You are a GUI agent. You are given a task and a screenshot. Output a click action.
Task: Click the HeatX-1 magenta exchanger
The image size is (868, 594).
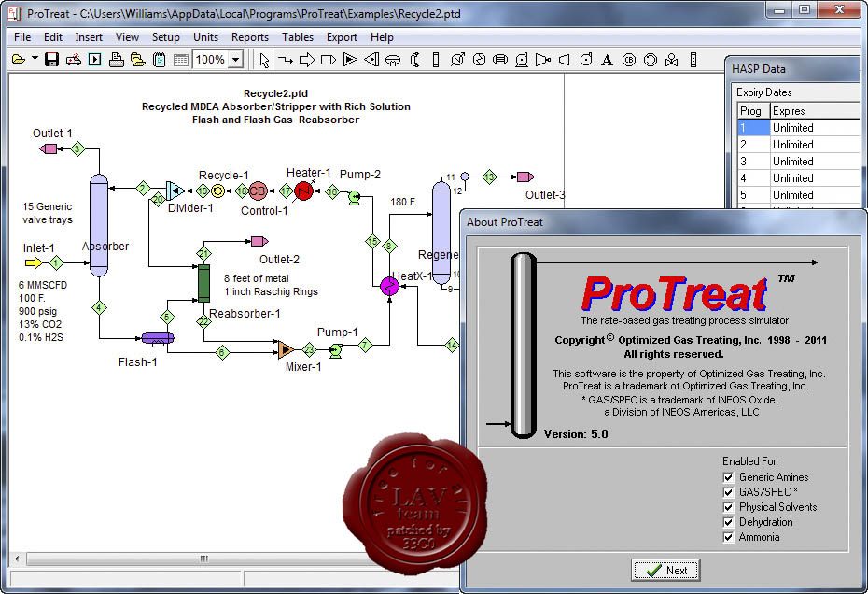pyautogui.click(x=390, y=287)
